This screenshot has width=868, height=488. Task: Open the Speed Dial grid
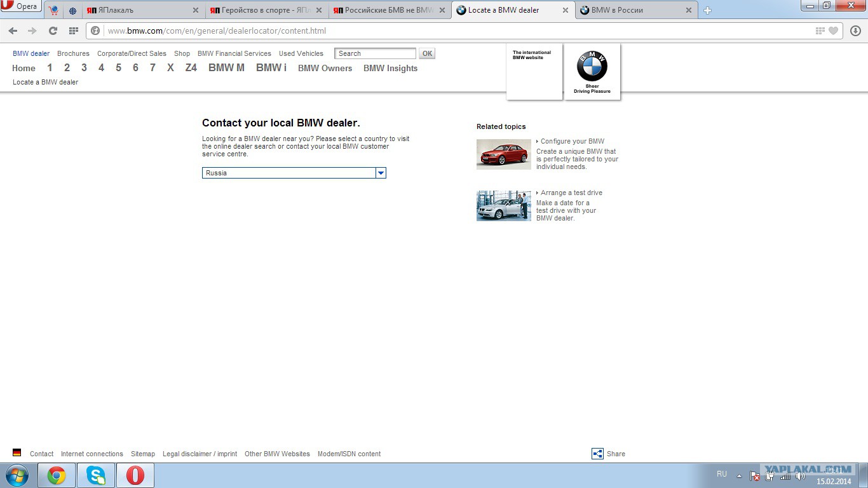point(74,30)
